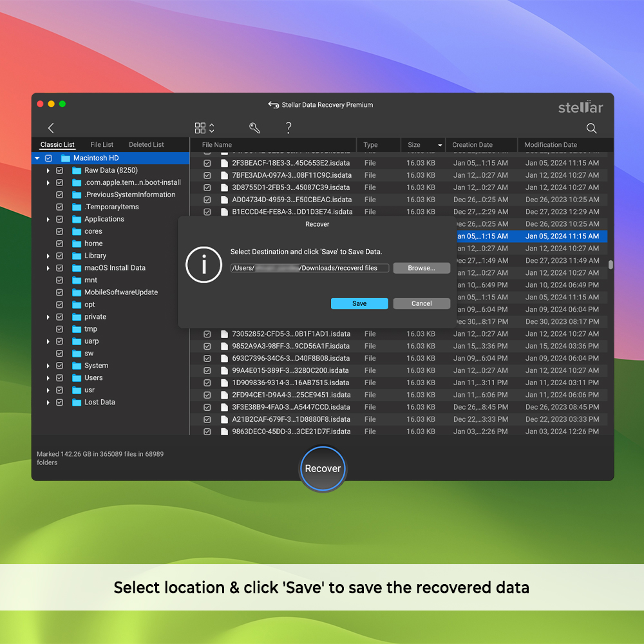Uncheck the Lost Data folder checkbox
The height and width of the screenshot is (644, 644).
tap(59, 402)
